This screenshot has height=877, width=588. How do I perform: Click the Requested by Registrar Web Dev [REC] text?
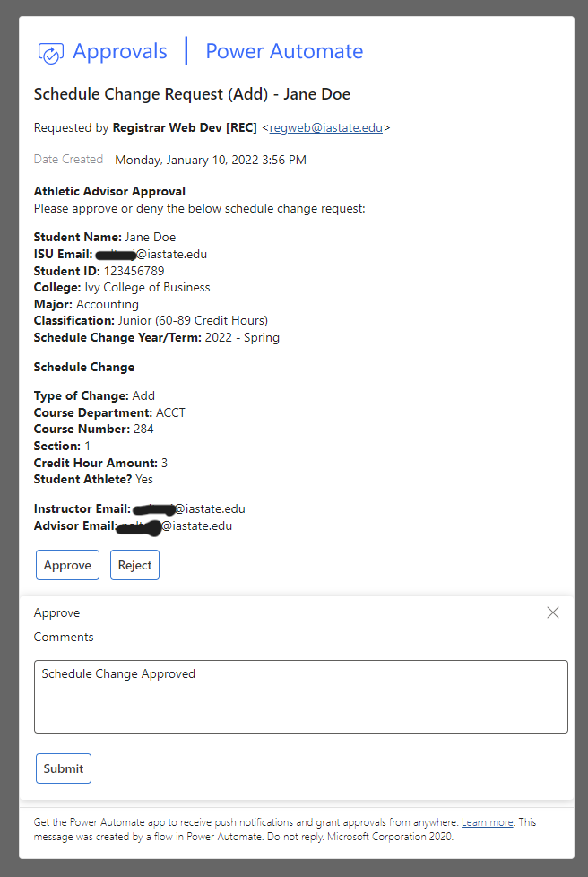click(x=145, y=127)
